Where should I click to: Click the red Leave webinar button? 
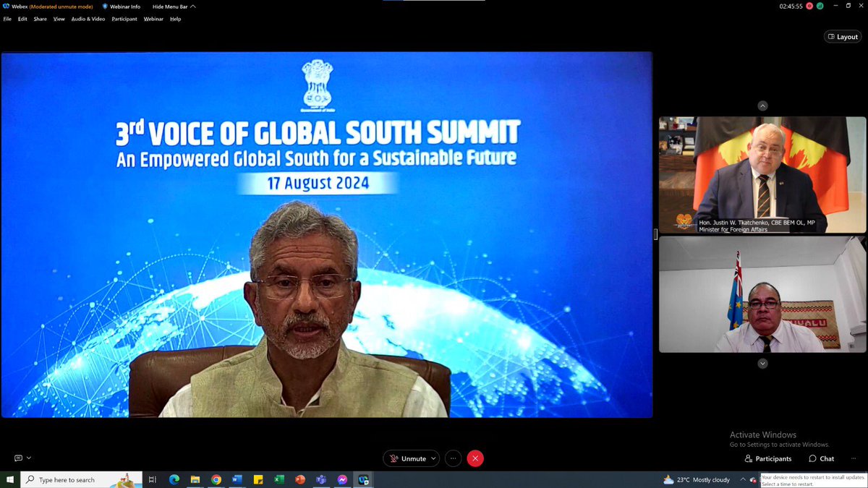pyautogui.click(x=475, y=458)
